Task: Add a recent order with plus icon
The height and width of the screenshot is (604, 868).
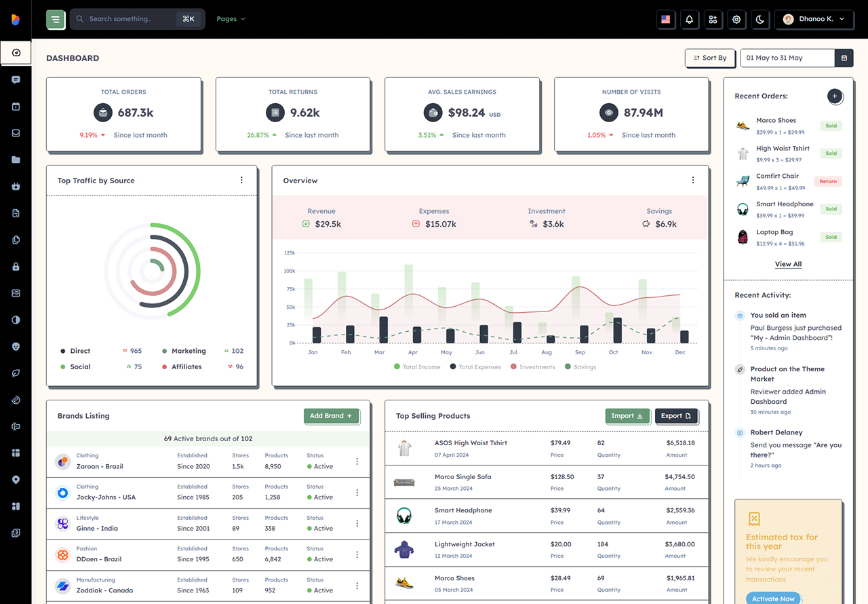Action: coord(835,96)
